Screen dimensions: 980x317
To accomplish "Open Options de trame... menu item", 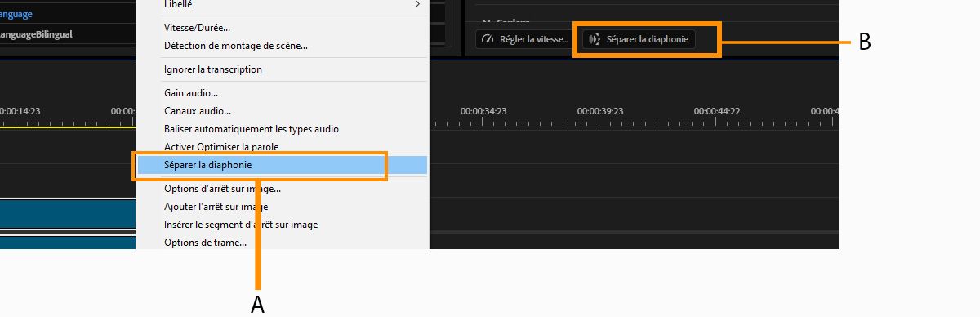I will pyautogui.click(x=282, y=242).
